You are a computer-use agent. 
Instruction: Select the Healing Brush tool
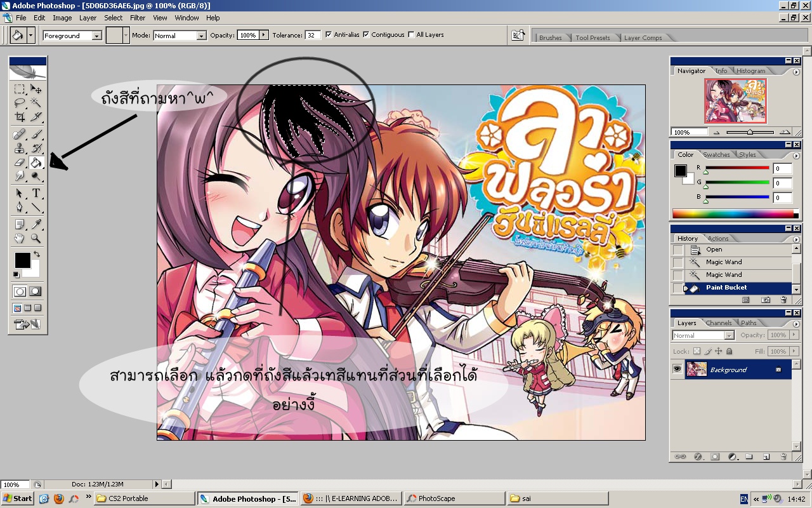tap(20, 135)
